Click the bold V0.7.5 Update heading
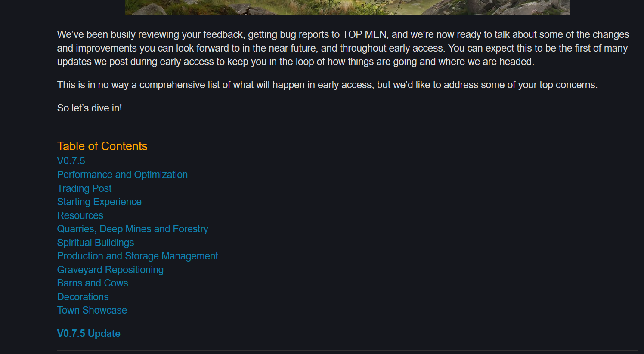 pyautogui.click(x=89, y=333)
